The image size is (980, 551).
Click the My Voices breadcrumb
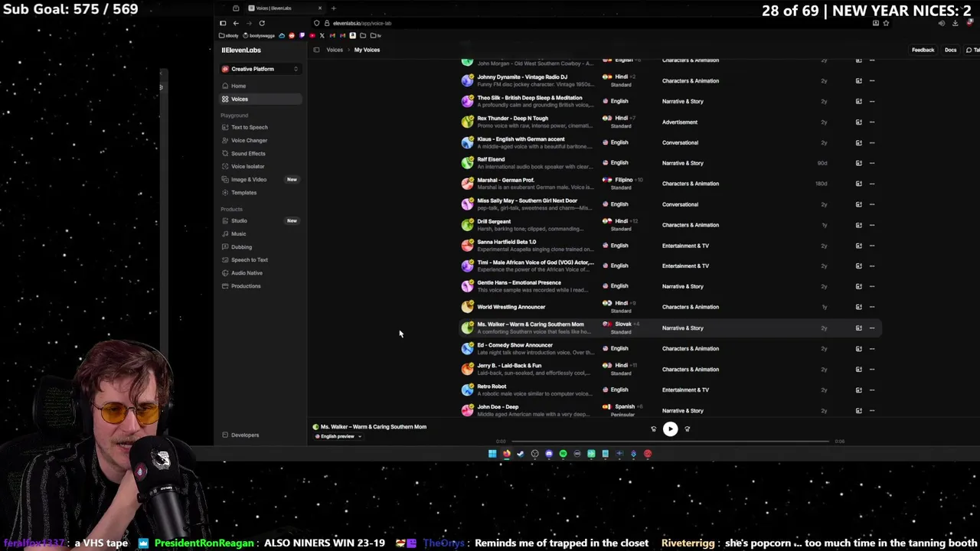367,50
